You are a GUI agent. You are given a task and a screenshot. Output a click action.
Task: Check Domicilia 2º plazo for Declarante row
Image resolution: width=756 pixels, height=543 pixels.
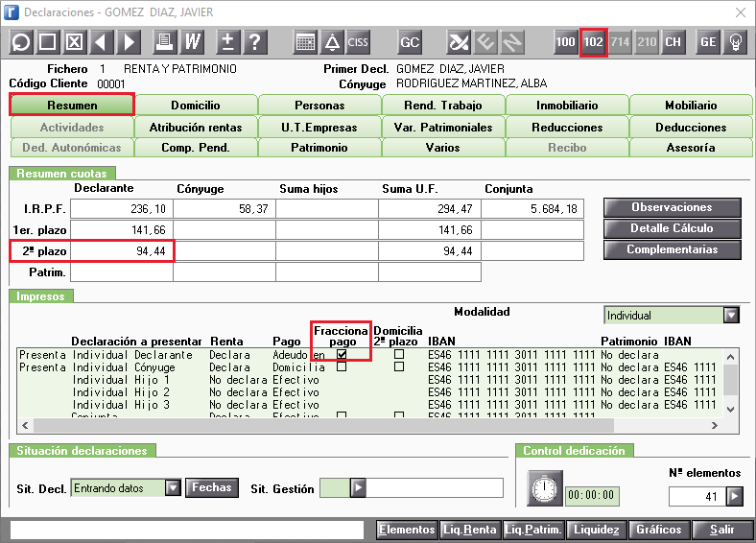click(399, 354)
